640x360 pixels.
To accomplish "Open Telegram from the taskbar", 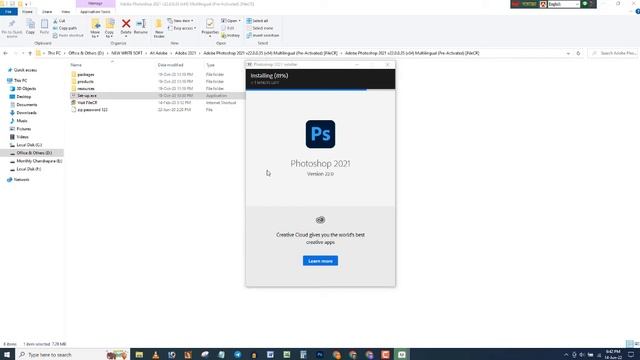I will [x=238, y=354].
